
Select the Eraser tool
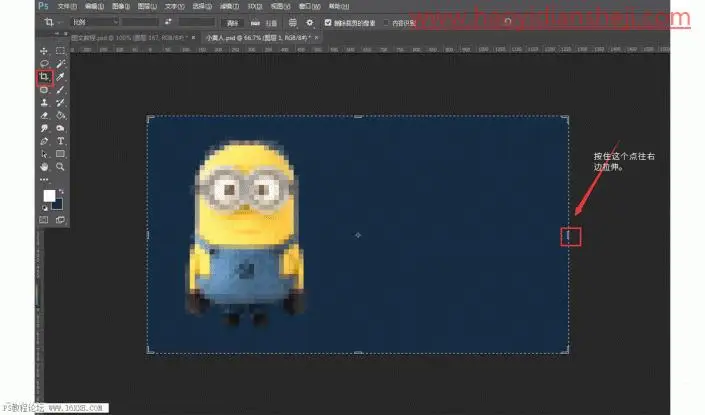point(44,116)
